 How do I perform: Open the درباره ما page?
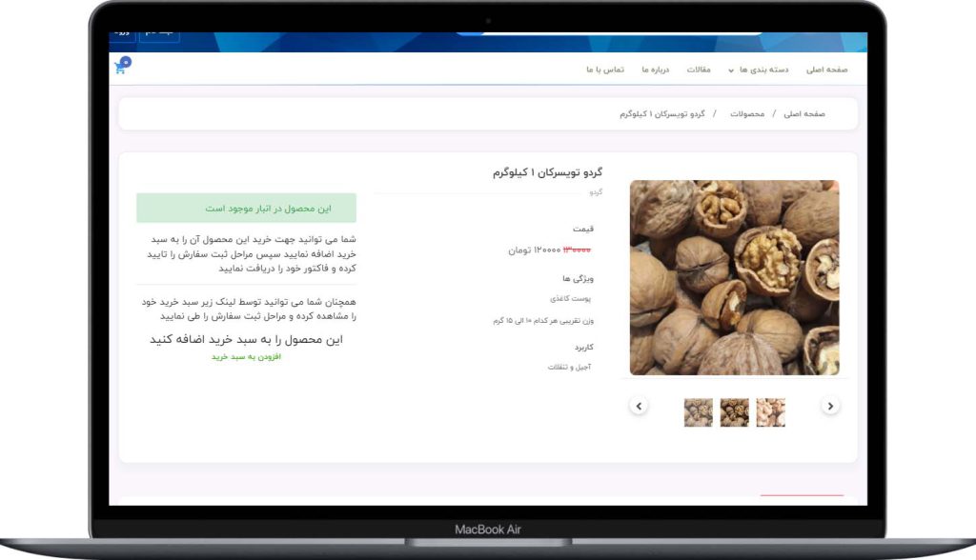point(656,70)
